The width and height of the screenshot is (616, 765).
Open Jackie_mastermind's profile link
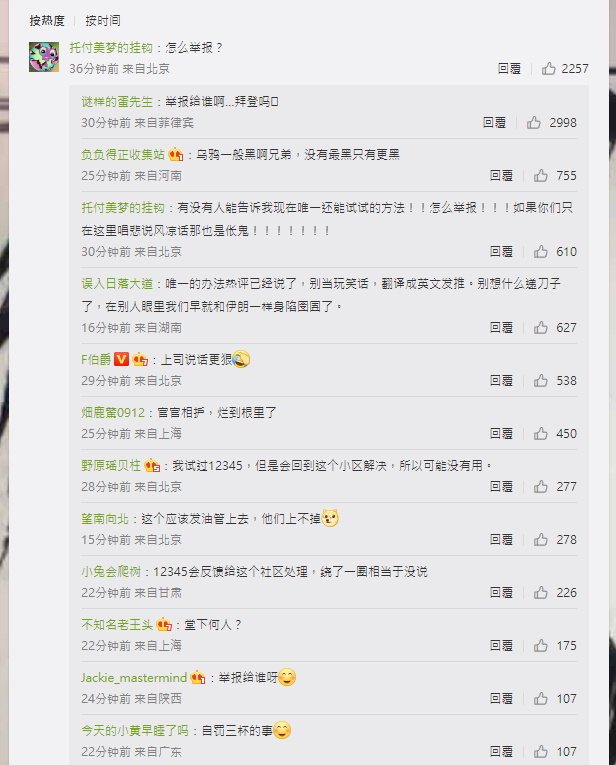134,678
